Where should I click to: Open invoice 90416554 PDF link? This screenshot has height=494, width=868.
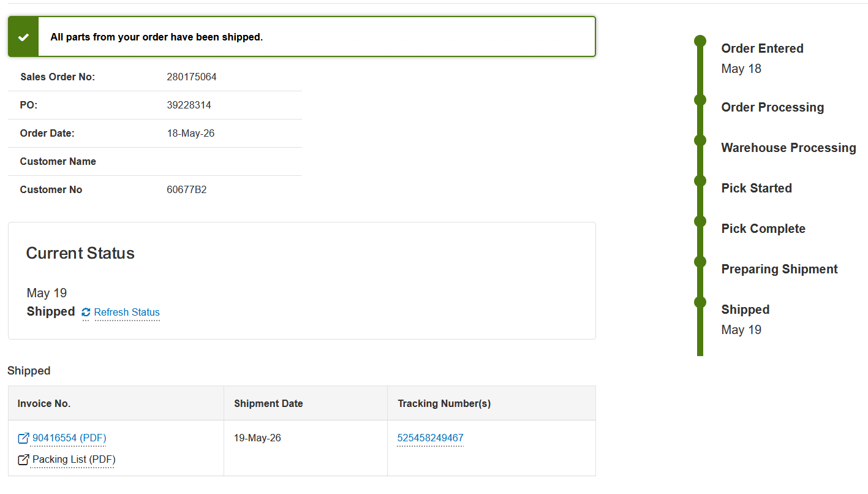click(69, 438)
